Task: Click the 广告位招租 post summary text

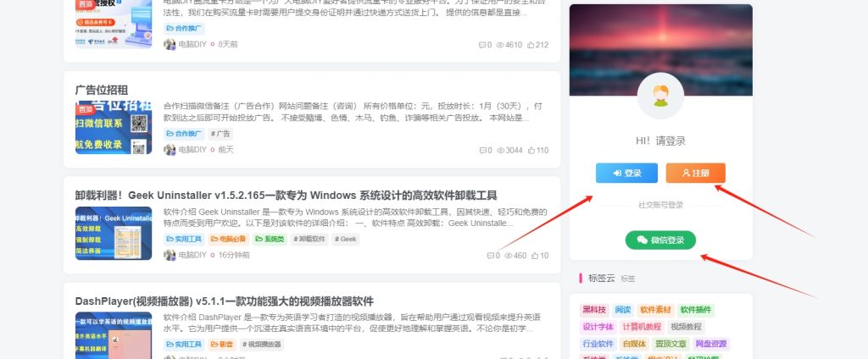Action: pos(353,112)
